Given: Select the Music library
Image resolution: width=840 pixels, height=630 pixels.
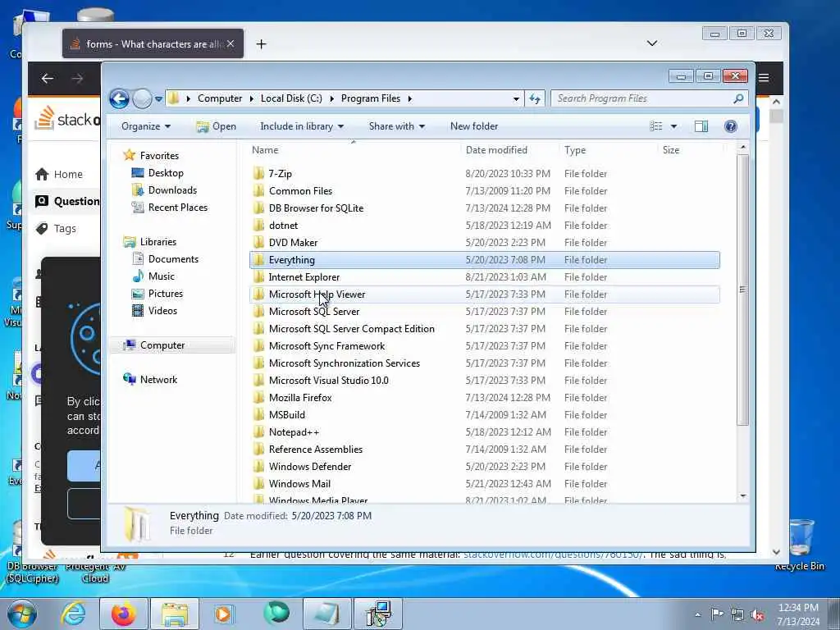Looking at the screenshot, I should (x=161, y=276).
